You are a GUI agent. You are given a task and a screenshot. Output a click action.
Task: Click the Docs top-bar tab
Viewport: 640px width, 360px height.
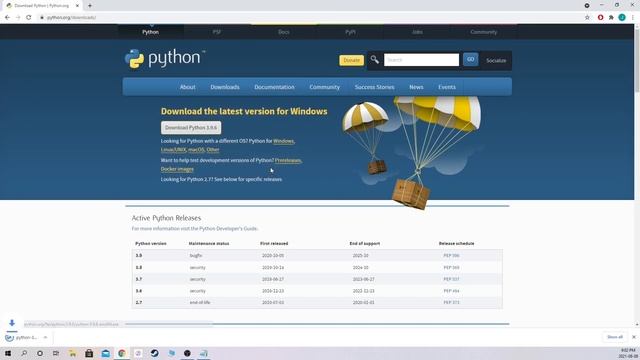point(284,32)
